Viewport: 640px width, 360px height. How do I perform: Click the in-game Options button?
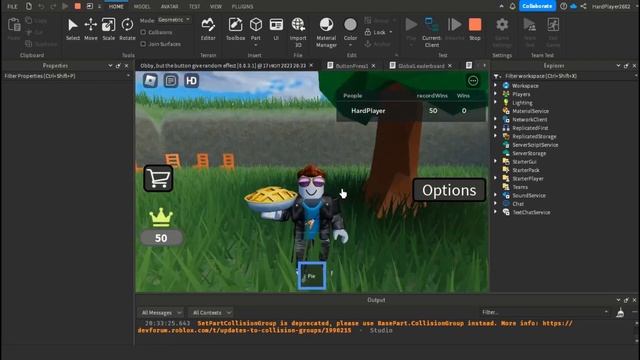449,190
